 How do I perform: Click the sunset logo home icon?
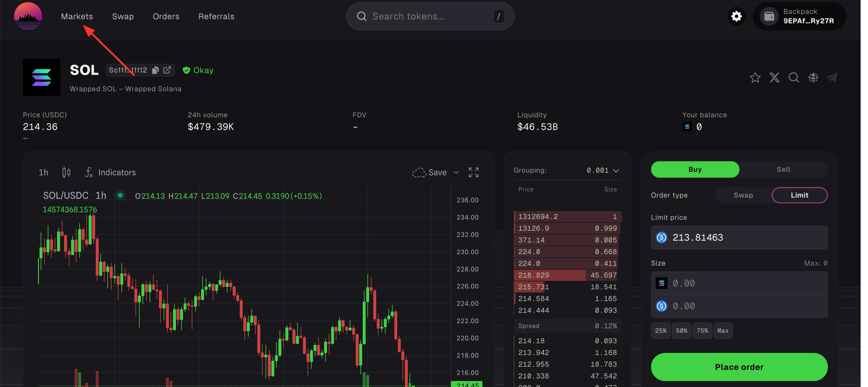[x=28, y=16]
